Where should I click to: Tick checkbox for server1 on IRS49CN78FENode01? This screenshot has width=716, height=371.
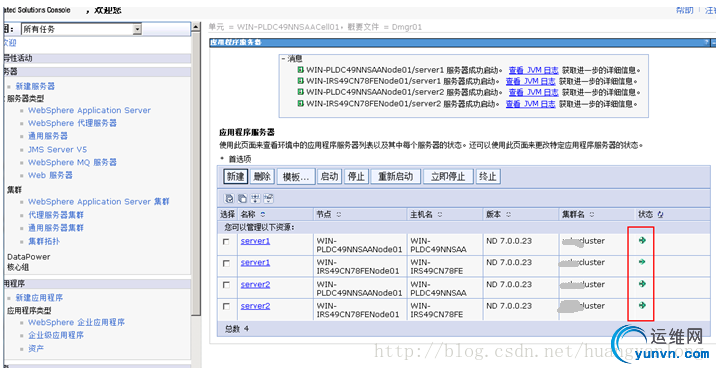tap(226, 263)
